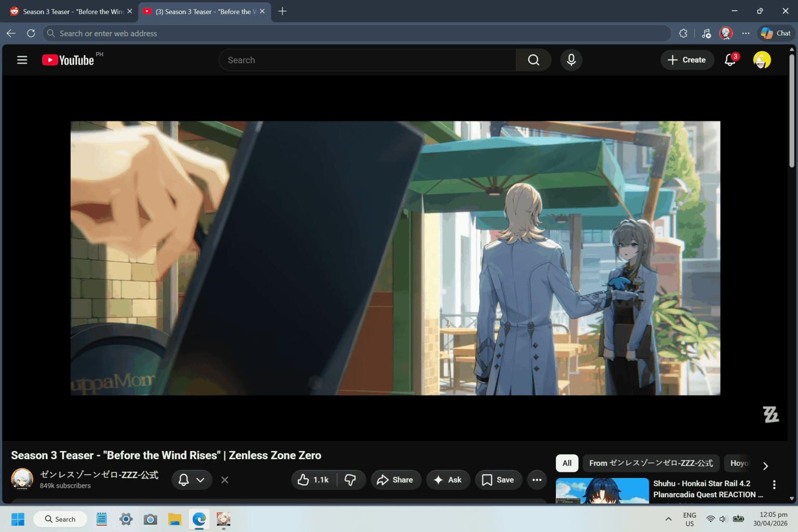The width and height of the screenshot is (798, 532).
Task: Select the From ゼンレスゾーンゼロ-ZZZ-公式 chip
Action: coord(651,463)
